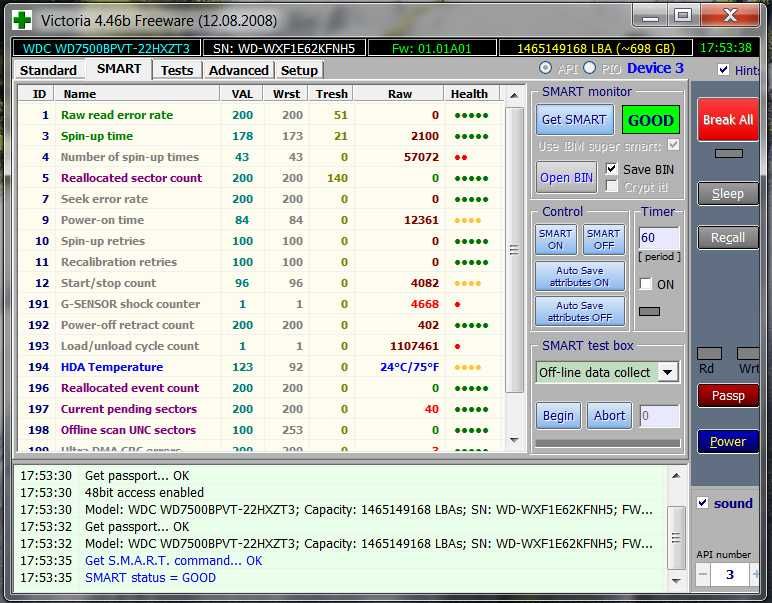
Task: Click the Name column header
Action: [137, 94]
